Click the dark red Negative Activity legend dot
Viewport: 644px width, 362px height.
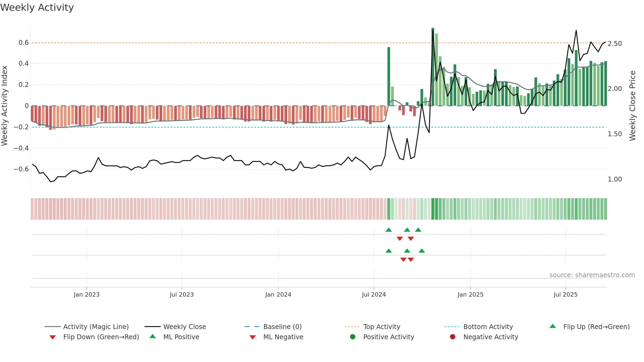[x=453, y=337]
